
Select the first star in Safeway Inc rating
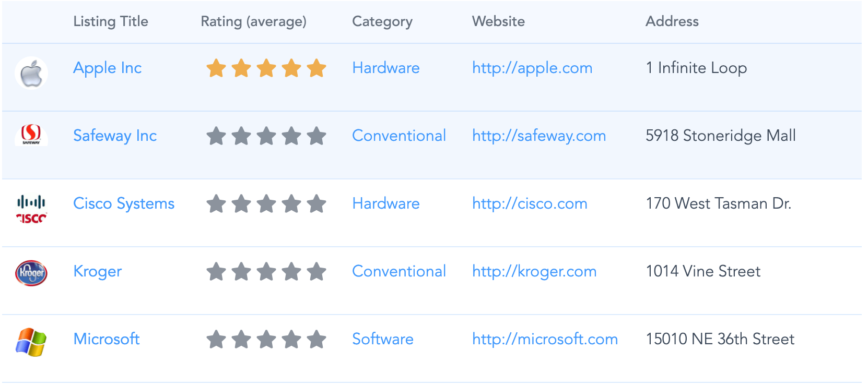216,136
